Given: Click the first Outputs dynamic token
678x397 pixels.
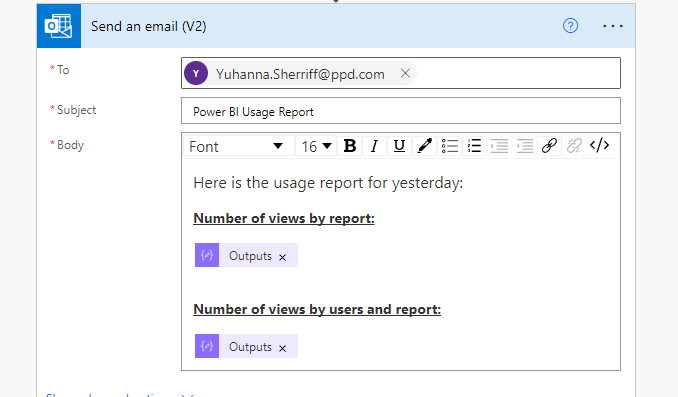Looking at the screenshot, I should [246, 255].
